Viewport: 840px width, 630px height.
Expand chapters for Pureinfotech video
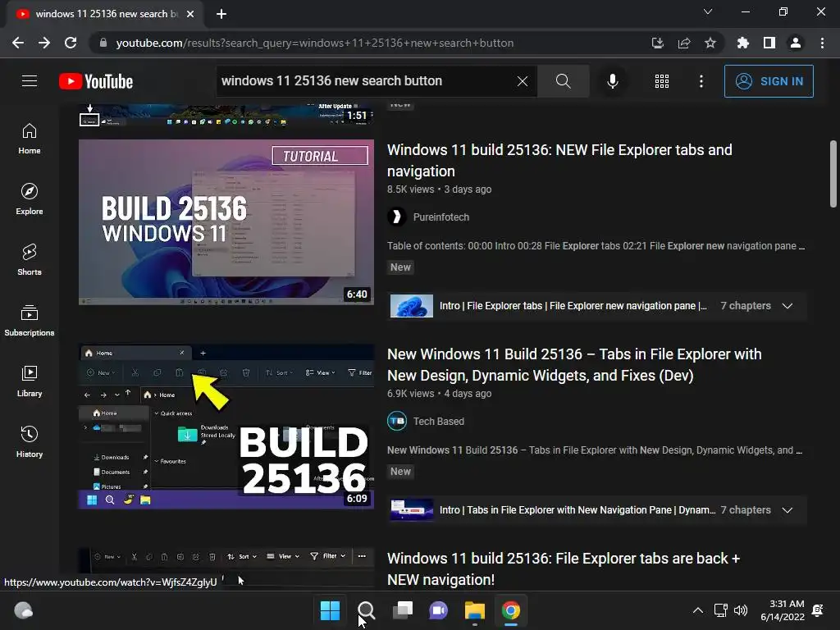point(787,306)
